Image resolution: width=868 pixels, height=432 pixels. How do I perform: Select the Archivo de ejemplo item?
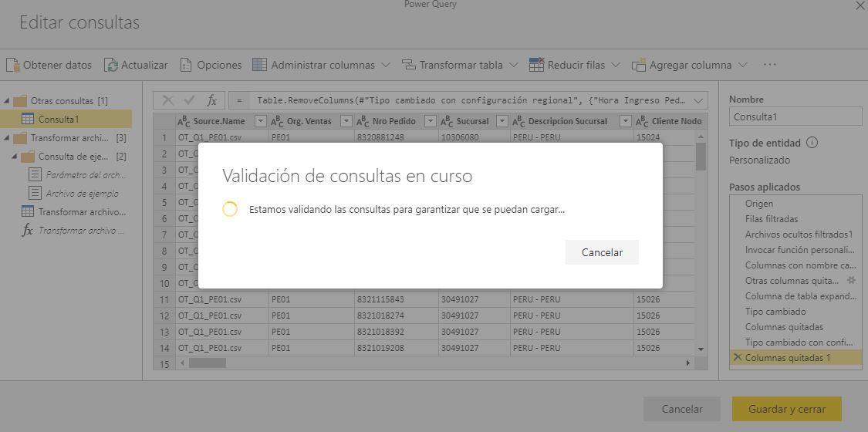click(x=73, y=194)
